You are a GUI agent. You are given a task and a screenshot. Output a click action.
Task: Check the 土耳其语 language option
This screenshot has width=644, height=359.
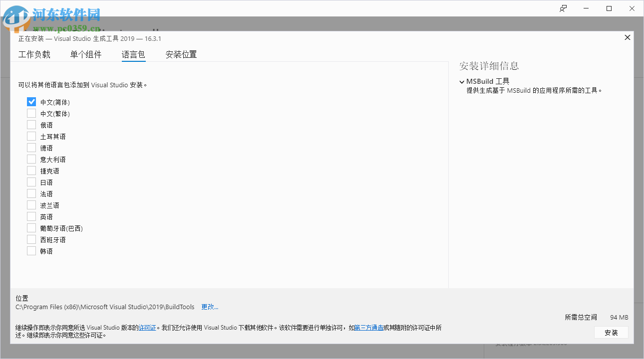(x=31, y=136)
